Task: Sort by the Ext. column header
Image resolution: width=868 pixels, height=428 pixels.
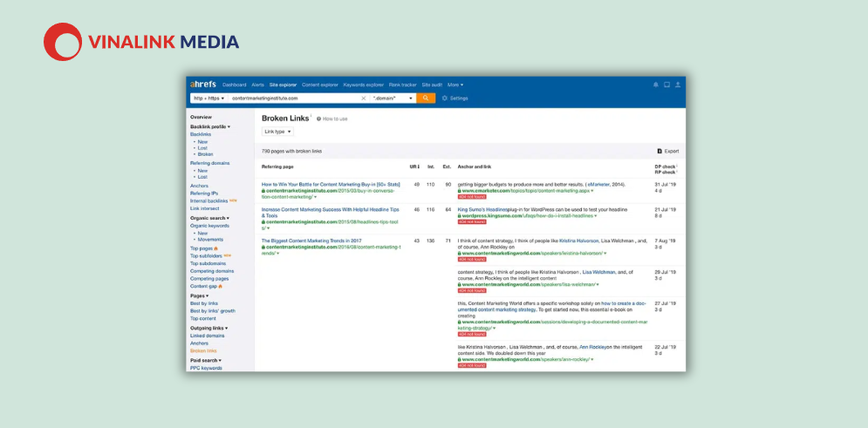Action: click(x=448, y=166)
